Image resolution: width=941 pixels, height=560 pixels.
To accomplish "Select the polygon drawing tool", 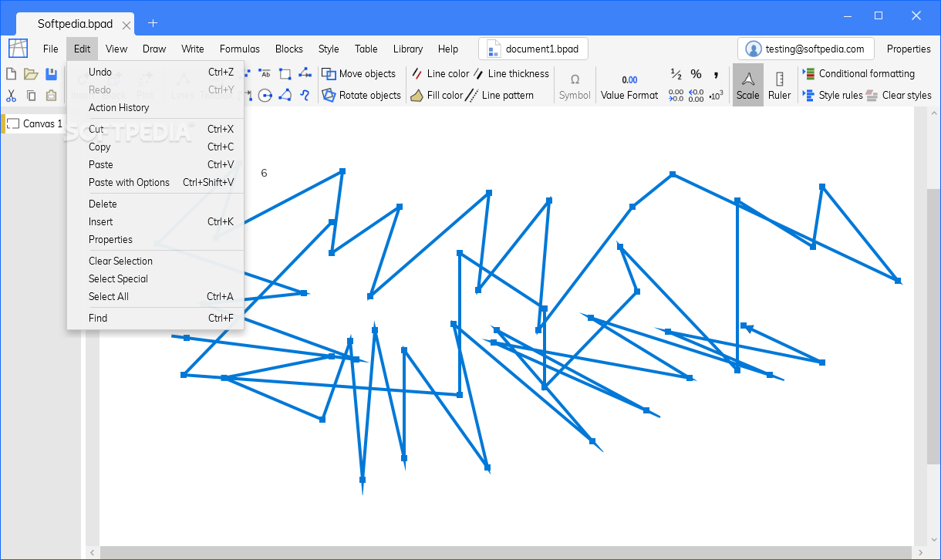I will (x=285, y=96).
